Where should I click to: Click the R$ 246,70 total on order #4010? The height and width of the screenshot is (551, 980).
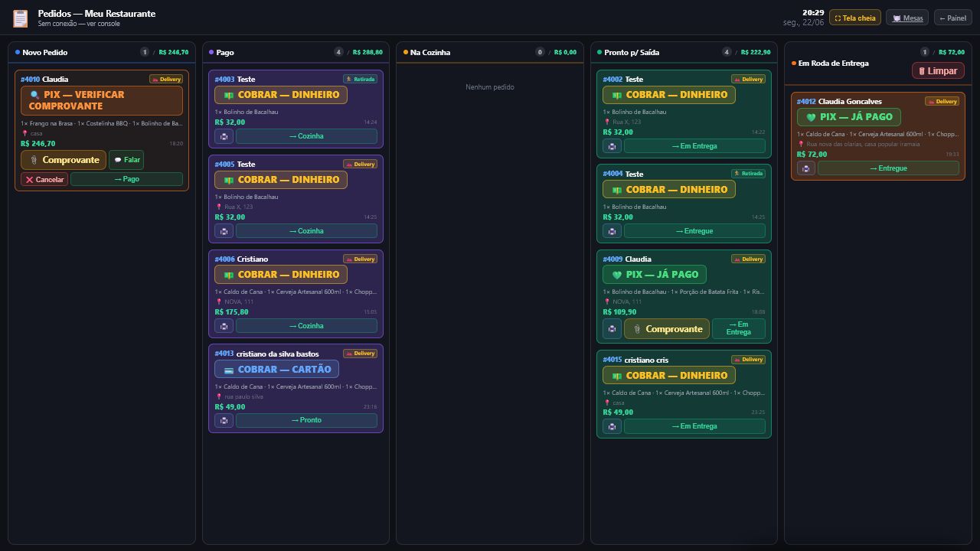38,144
